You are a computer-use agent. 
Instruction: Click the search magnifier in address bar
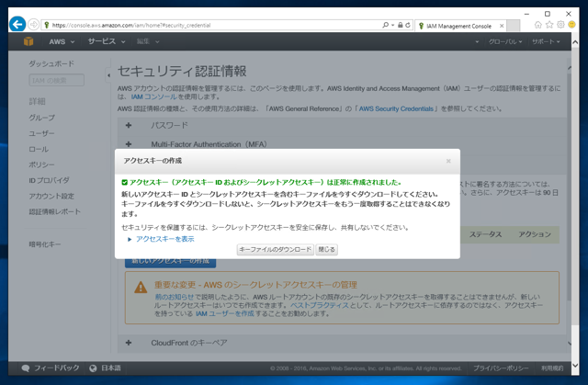tap(385, 25)
